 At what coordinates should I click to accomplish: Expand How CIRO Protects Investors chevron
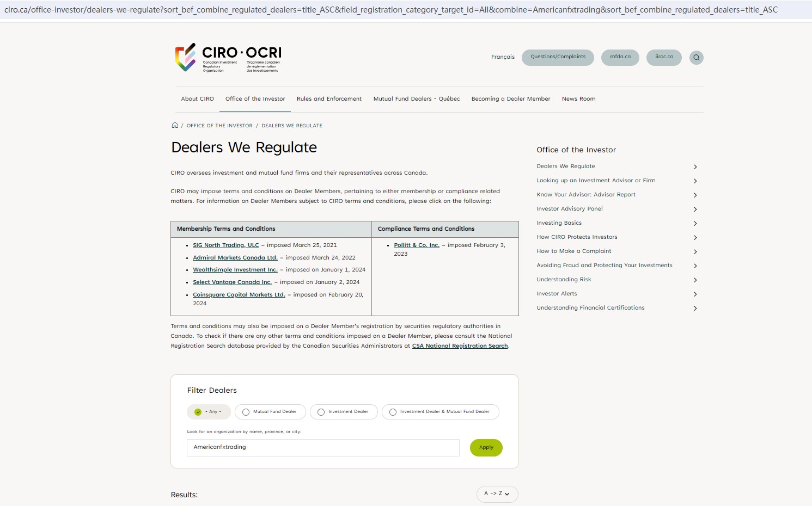tap(695, 238)
